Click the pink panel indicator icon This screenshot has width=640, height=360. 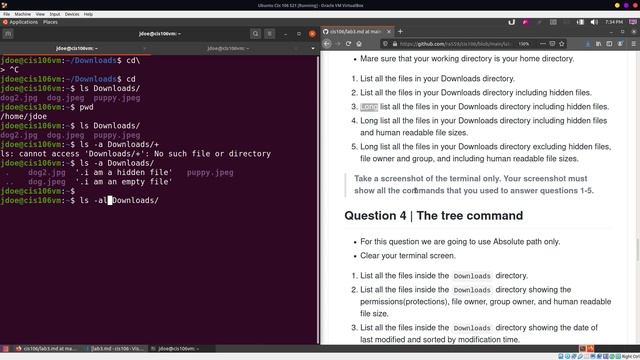tap(525, 22)
